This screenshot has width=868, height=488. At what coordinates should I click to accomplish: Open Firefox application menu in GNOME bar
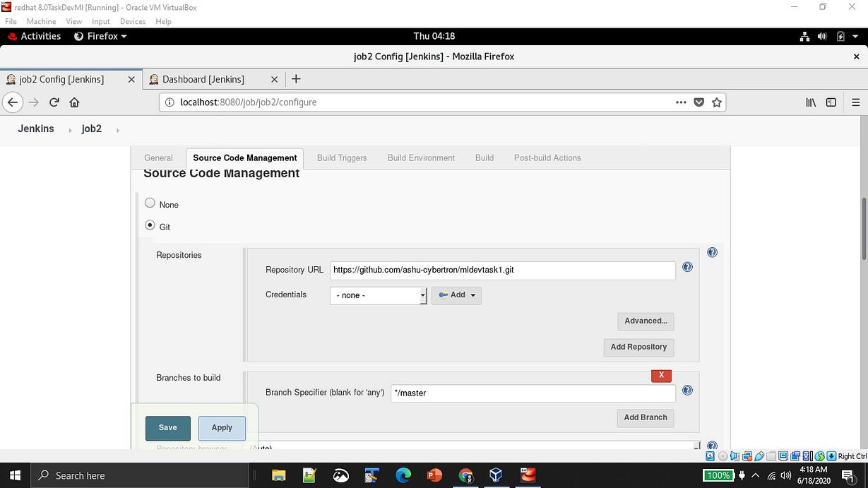click(101, 36)
